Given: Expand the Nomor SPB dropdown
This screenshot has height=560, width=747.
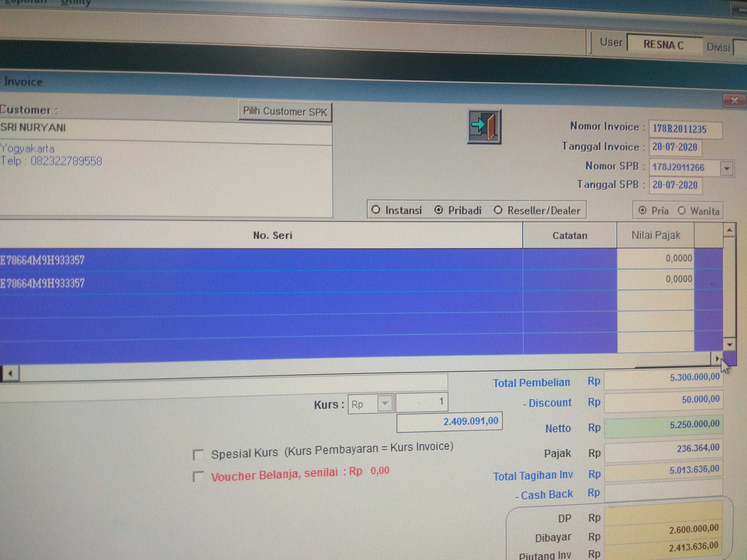Looking at the screenshot, I should point(727,168).
